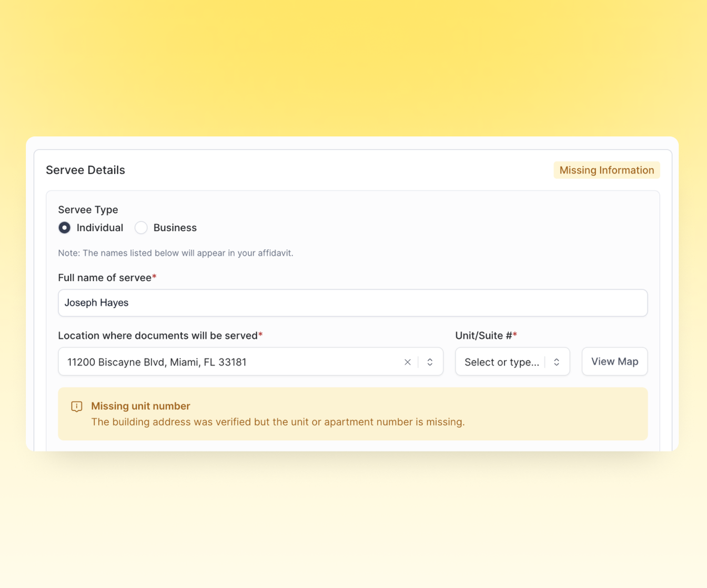
Task: Select the Individual radio button
Action: click(x=65, y=228)
